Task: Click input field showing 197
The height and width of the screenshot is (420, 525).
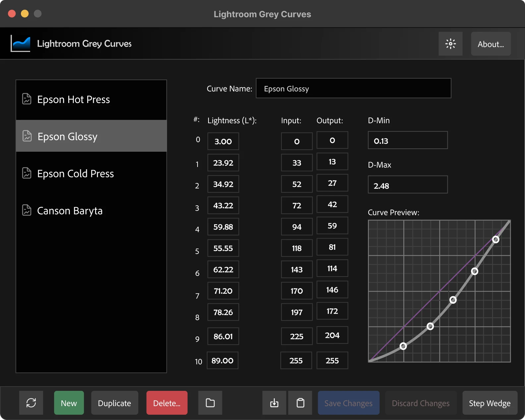Action: click(x=297, y=312)
